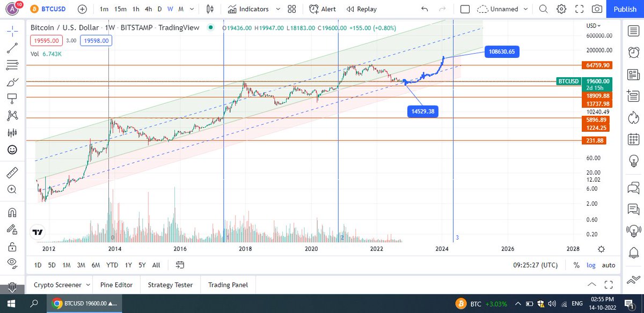Open the emoji icons tool

point(11,150)
